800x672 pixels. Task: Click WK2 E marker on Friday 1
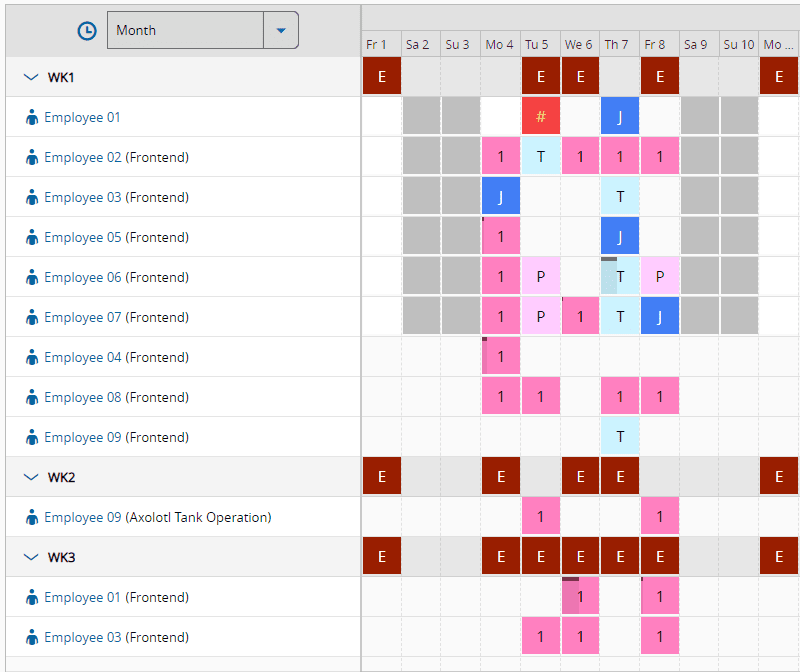[x=381, y=477]
